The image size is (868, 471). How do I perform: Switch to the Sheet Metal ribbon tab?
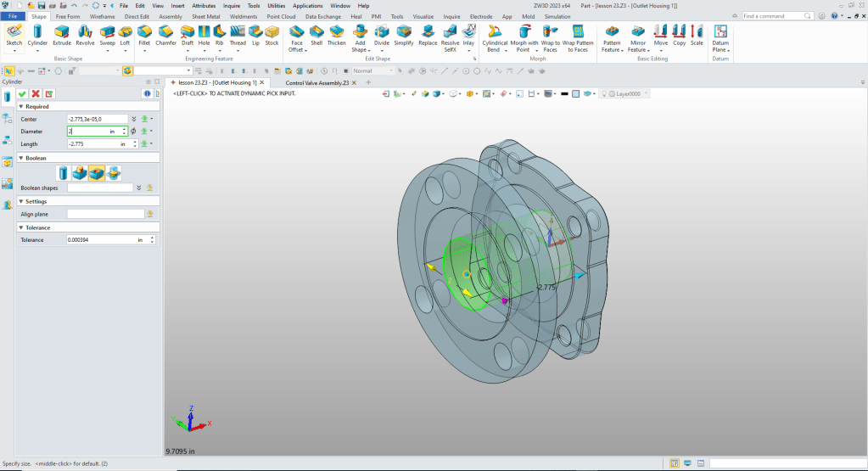click(205, 16)
